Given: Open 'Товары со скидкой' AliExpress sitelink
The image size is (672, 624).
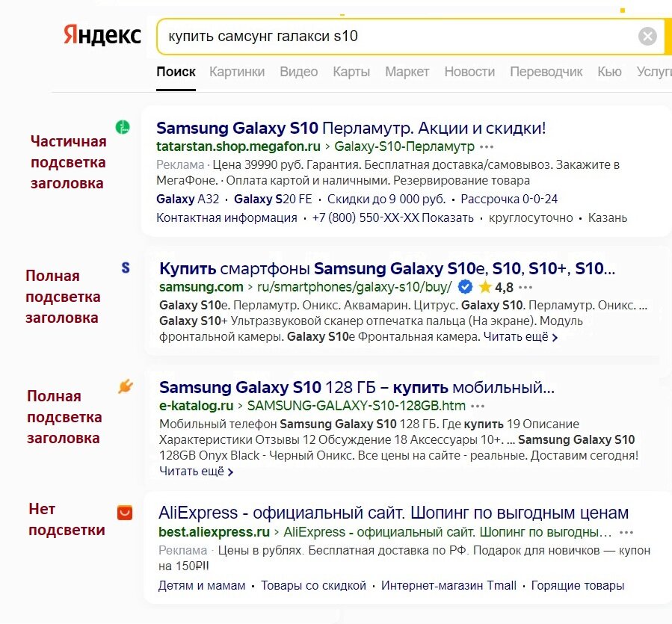Looking at the screenshot, I should click(313, 585).
